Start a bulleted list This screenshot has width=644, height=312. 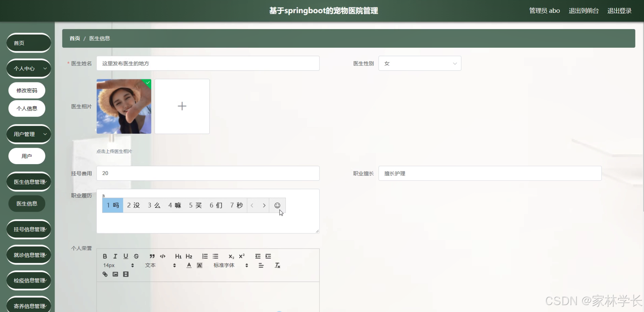(216, 256)
